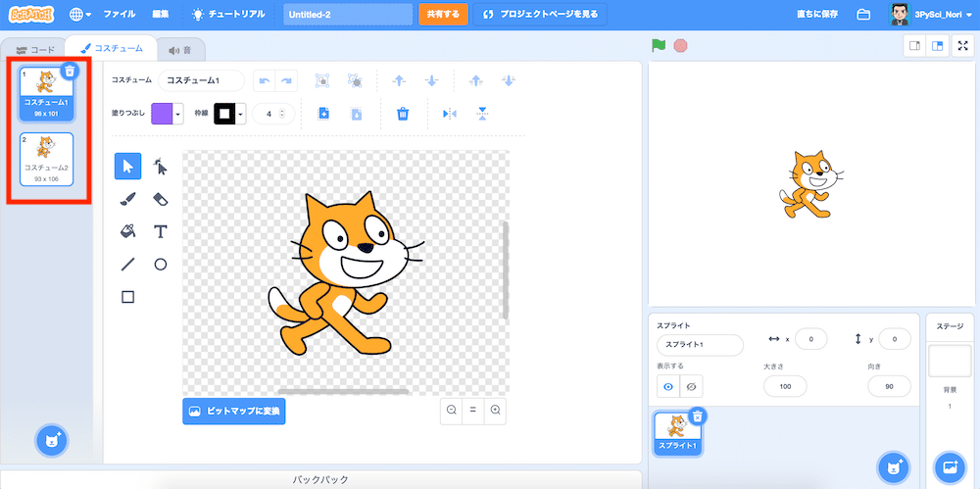Select the Line tool
Viewport: 980px width, 489px height.
127,264
